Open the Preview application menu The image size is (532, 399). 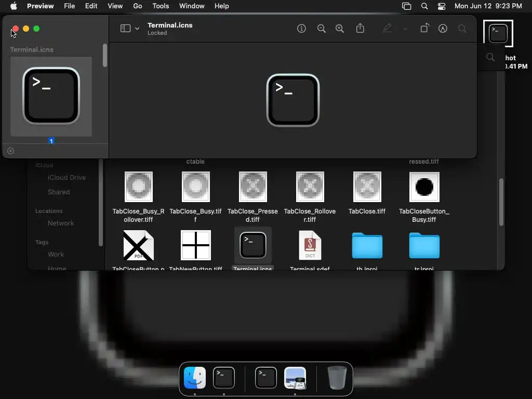pos(40,6)
